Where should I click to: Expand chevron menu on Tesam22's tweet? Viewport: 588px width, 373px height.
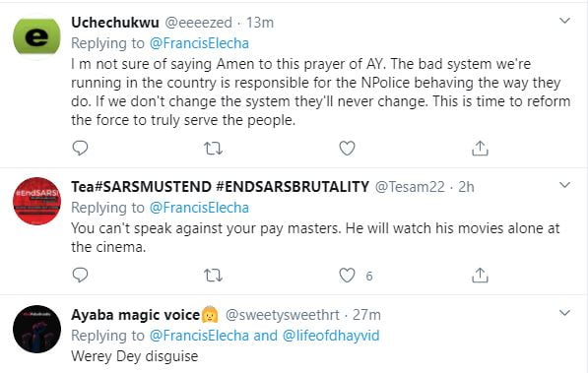(564, 185)
